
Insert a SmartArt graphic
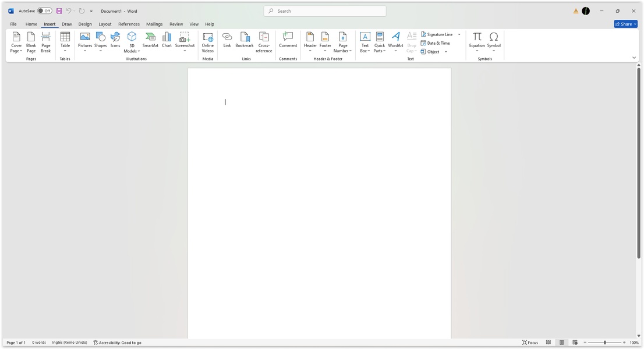pyautogui.click(x=150, y=40)
